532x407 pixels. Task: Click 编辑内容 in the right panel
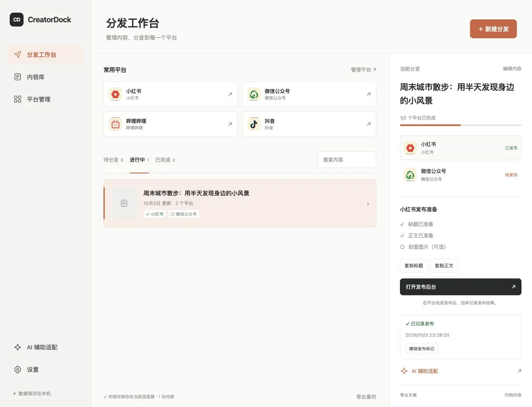(x=512, y=69)
